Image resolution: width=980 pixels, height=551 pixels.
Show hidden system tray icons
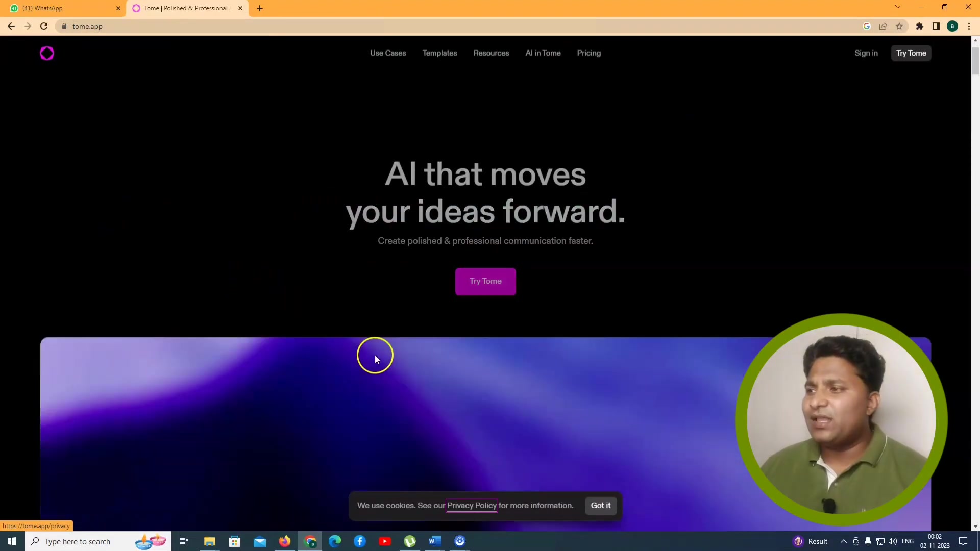(843, 541)
